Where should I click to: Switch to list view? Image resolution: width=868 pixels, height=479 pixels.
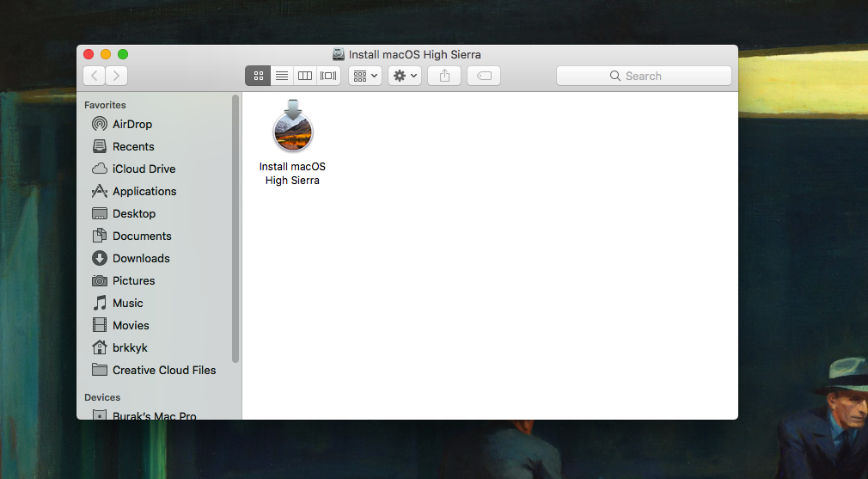282,76
